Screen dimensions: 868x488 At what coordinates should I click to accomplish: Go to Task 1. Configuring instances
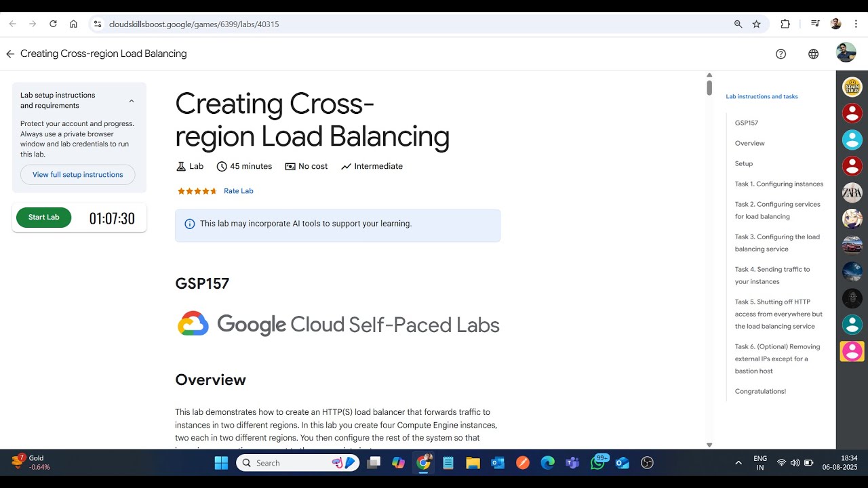(779, 184)
